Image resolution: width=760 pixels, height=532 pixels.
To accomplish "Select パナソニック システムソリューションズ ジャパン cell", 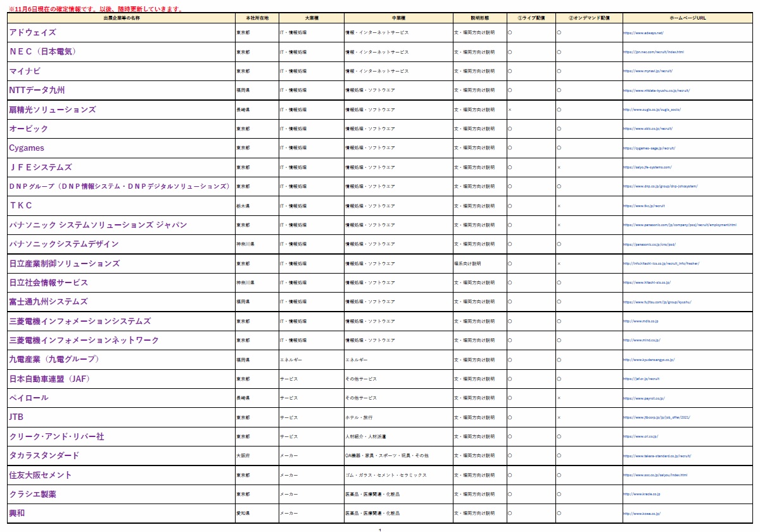I will tap(122, 225).
